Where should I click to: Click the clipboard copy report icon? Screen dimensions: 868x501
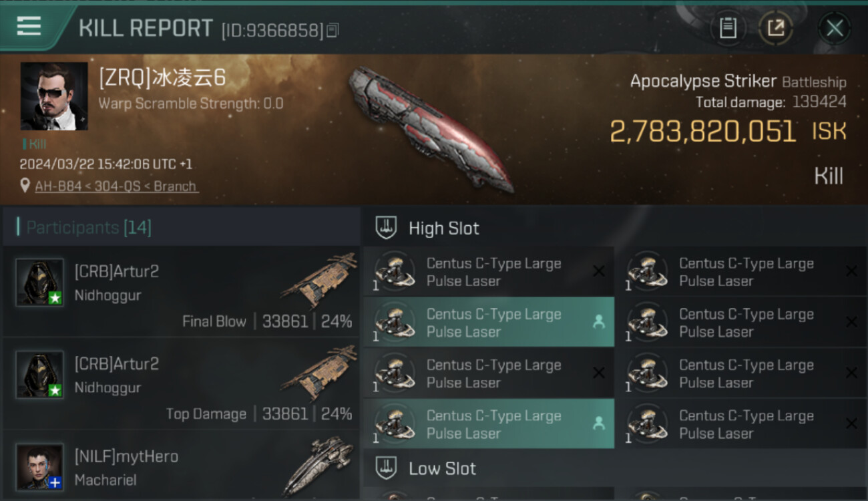point(728,28)
